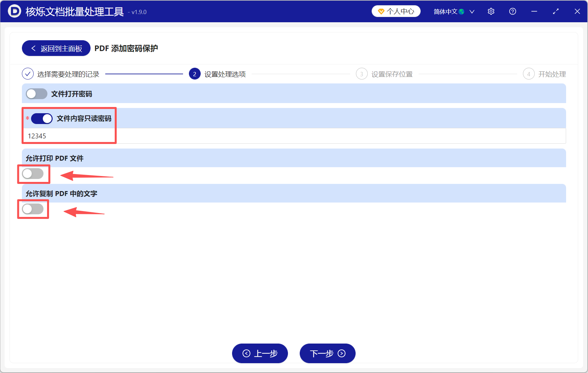Open the settings gear in title bar

tap(491, 11)
